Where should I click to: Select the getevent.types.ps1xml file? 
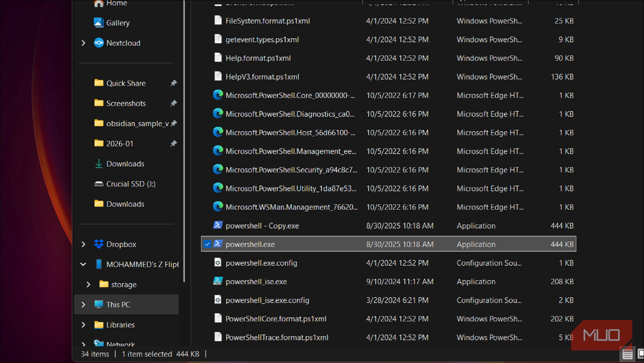click(388, 39)
